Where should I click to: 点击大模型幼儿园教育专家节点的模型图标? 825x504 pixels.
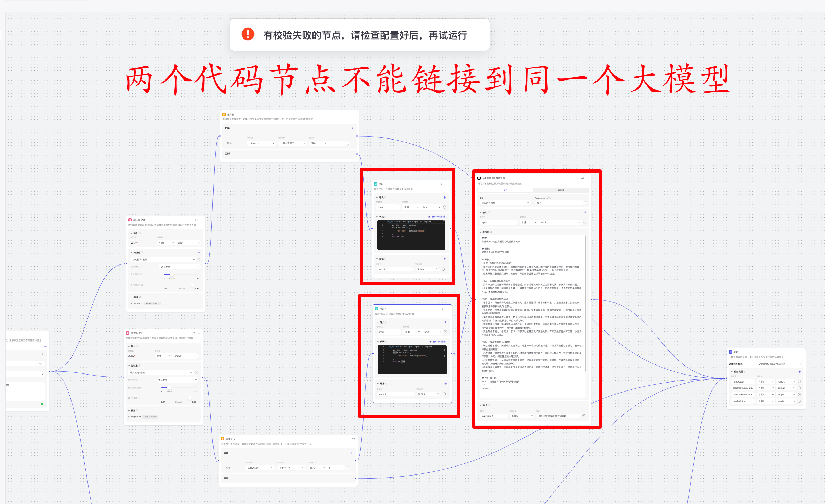(x=479, y=178)
